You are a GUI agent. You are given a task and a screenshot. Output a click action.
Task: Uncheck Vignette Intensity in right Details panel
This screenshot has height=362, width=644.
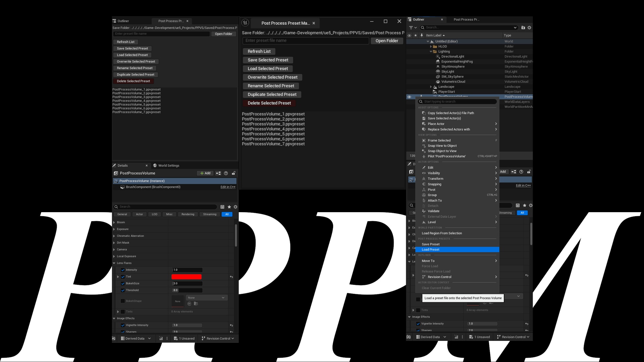[x=418, y=324]
